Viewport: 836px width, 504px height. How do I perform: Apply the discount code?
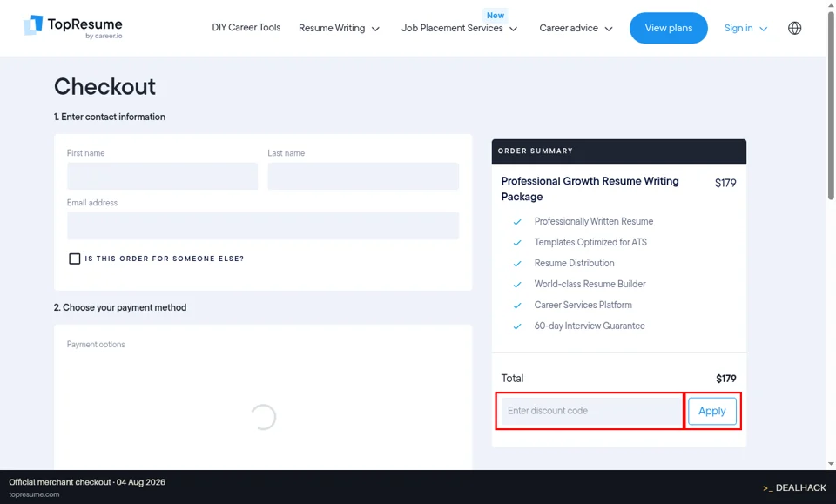coord(712,411)
